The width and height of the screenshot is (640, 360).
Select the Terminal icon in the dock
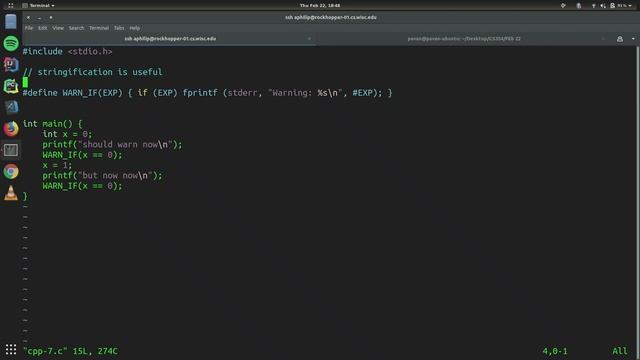pyautogui.click(x=11, y=150)
